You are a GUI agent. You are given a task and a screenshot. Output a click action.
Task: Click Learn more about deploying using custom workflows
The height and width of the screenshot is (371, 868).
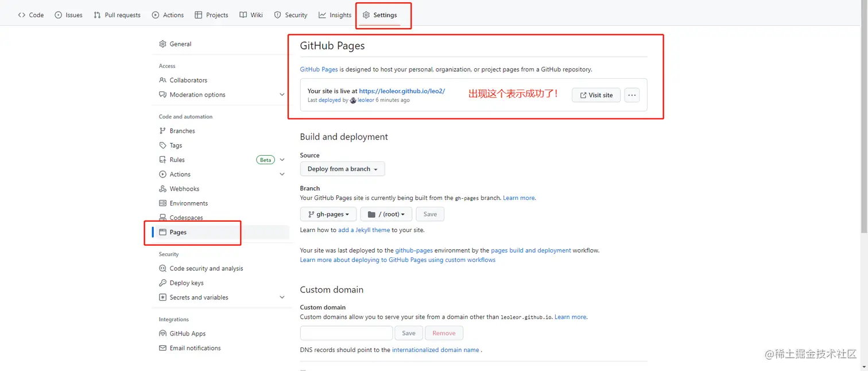pyautogui.click(x=398, y=260)
